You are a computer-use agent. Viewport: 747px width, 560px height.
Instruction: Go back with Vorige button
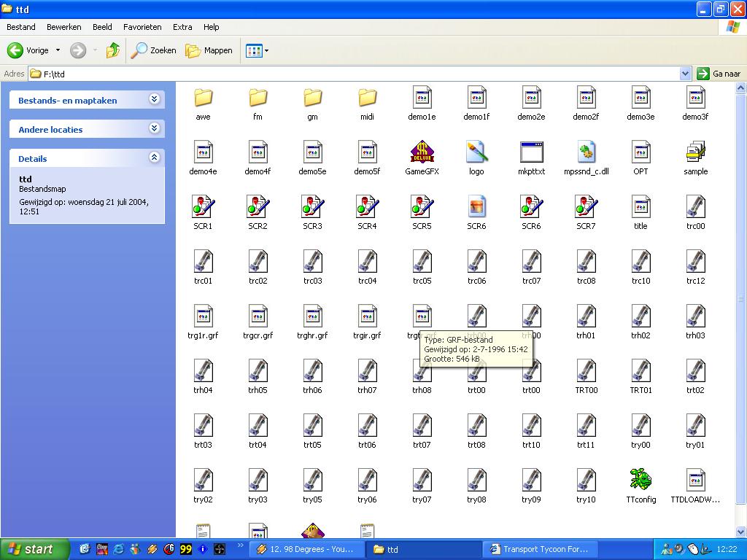click(x=28, y=50)
